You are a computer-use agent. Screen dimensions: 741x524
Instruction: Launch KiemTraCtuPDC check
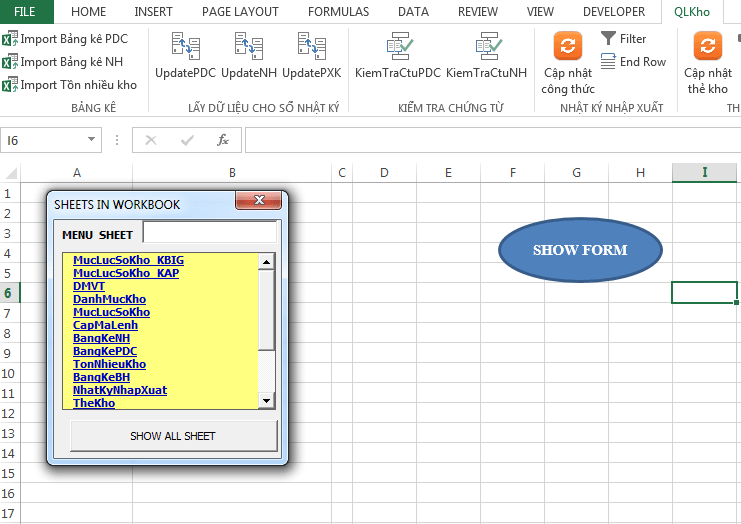tap(398, 55)
